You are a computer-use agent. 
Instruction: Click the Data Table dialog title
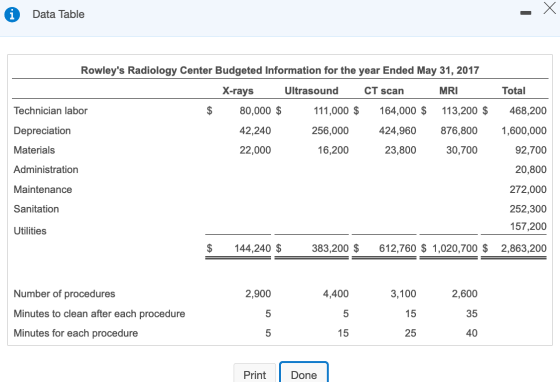[x=59, y=14]
